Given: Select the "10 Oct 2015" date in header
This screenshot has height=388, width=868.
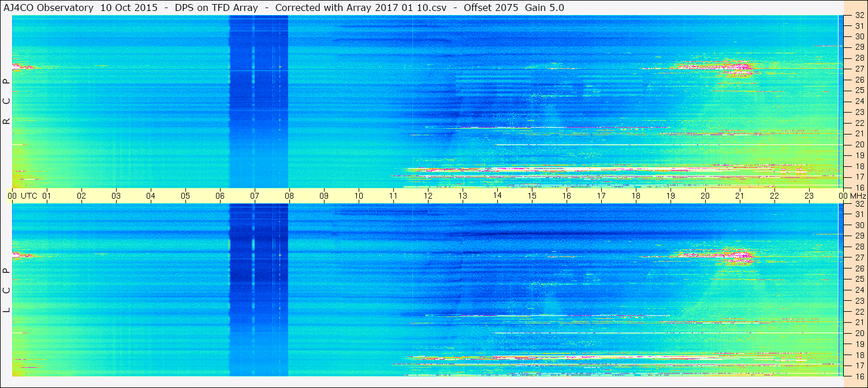Looking at the screenshot, I should [128, 8].
